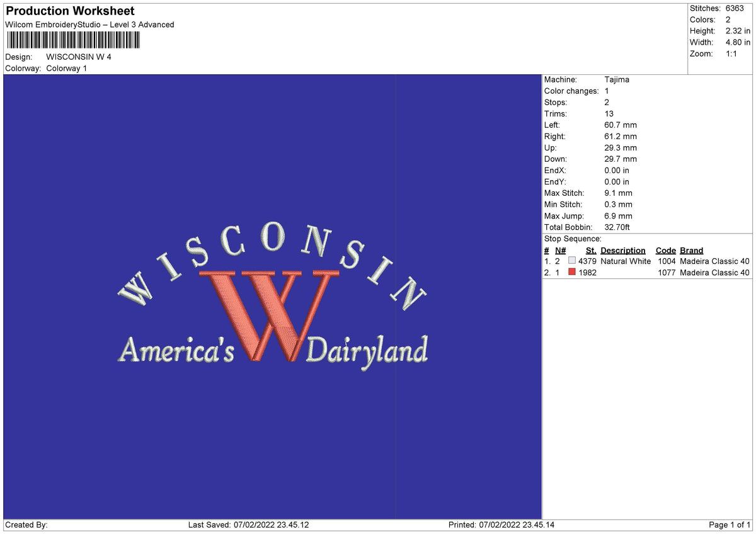756x534 pixels.
Task: Click the Trims value 13
Action: click(x=609, y=113)
